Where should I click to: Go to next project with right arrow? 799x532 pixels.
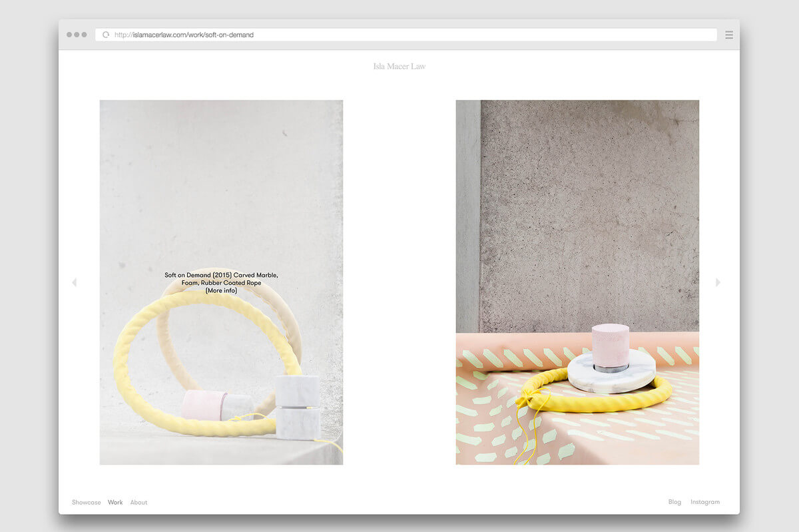click(718, 282)
